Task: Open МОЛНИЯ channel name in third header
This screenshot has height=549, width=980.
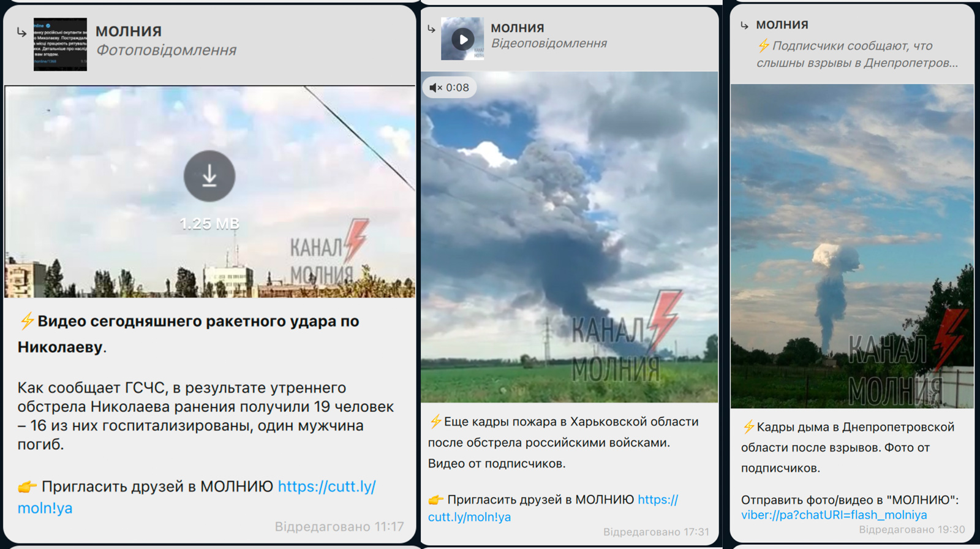Action: pos(782,25)
